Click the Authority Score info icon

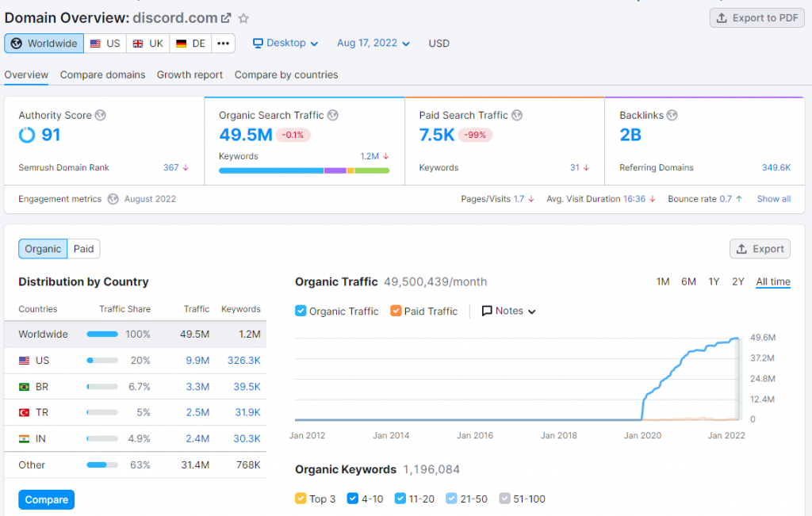[x=100, y=115]
